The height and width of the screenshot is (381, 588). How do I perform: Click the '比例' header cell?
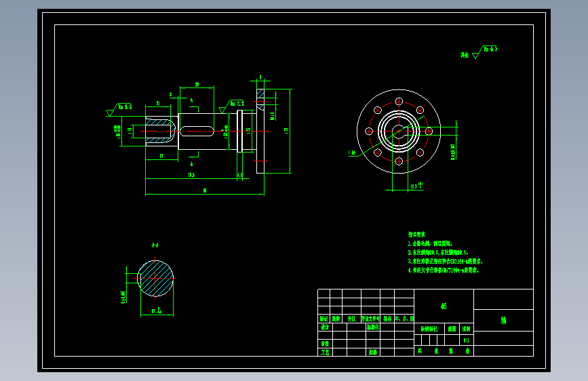pos(466,329)
